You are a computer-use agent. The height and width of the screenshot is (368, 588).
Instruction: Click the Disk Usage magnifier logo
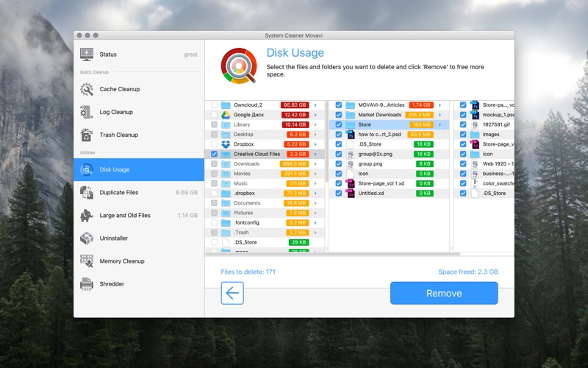pos(239,66)
